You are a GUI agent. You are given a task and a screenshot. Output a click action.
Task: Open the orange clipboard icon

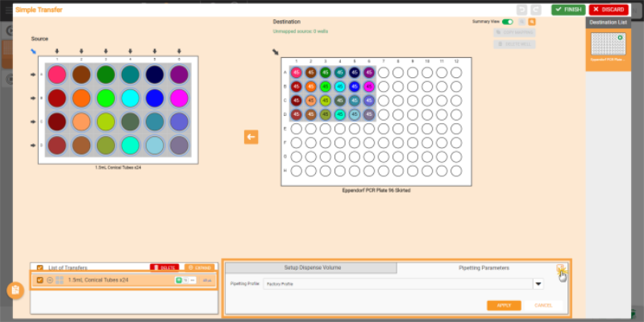tap(15, 291)
